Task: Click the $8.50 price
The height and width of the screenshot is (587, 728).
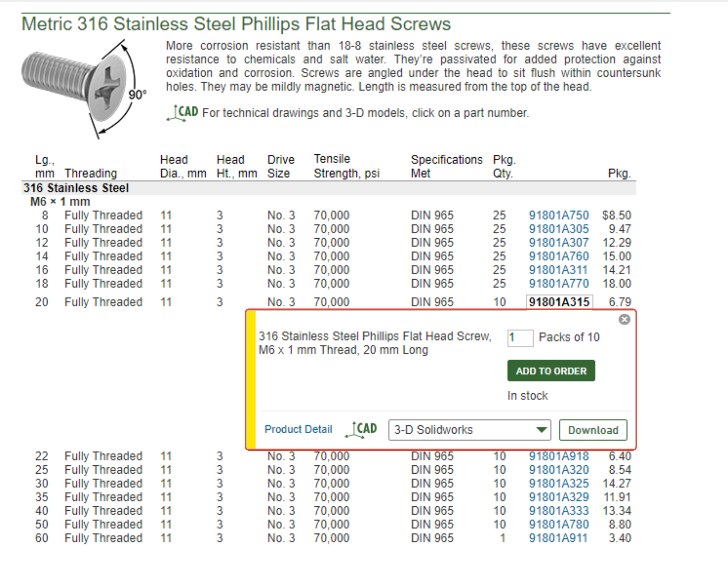Action: (617, 215)
